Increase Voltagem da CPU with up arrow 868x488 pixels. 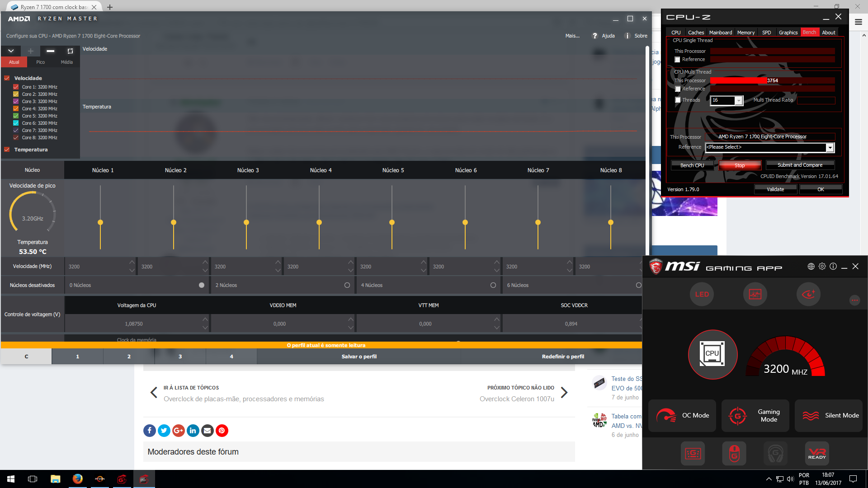tap(205, 319)
